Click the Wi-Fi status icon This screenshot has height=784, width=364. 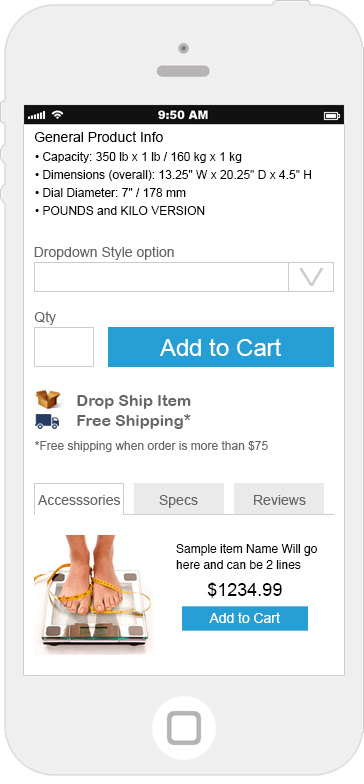point(58,115)
